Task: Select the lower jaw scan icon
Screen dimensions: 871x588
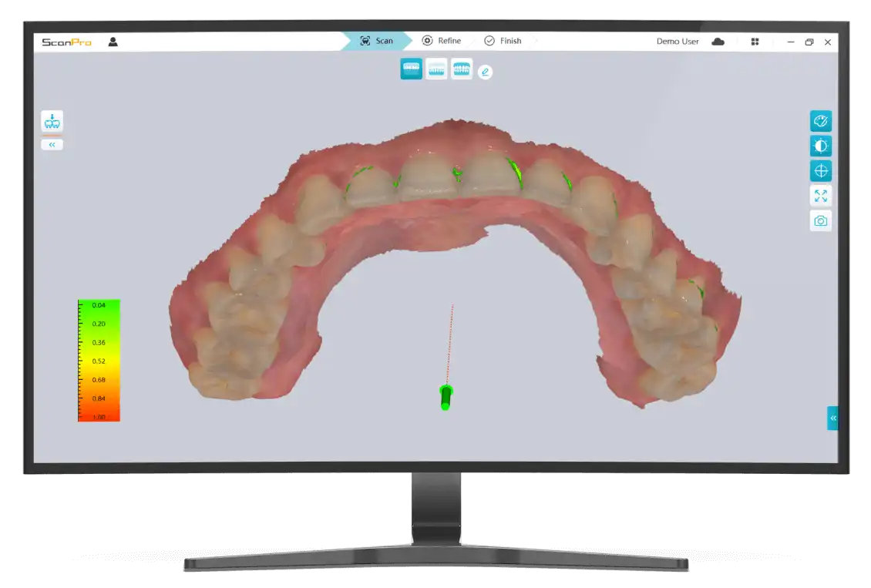Action: [x=436, y=69]
